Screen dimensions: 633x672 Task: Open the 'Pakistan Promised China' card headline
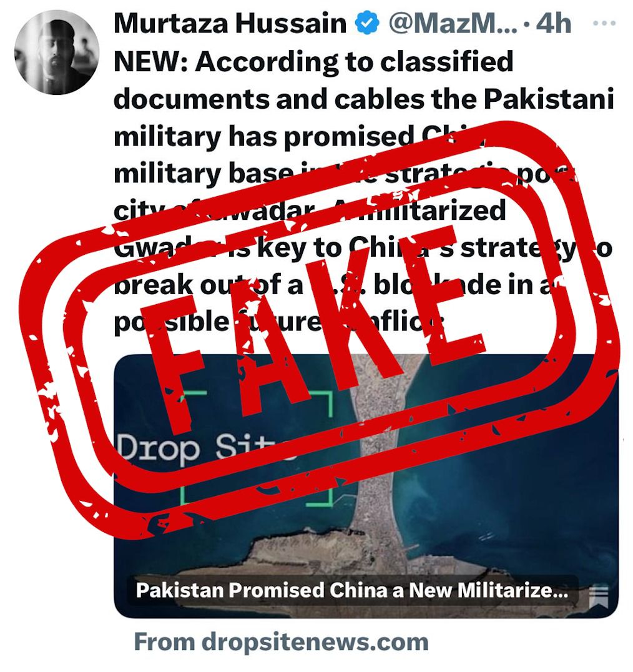pos(353,590)
